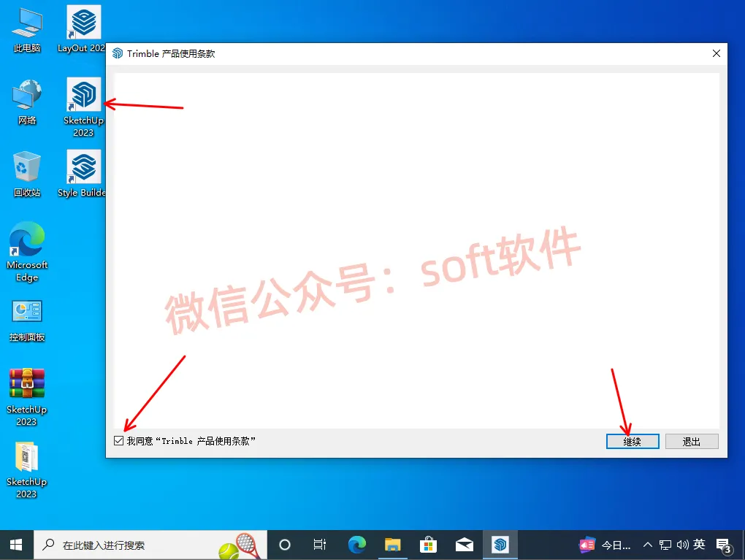Uncheck 我同意 Trimble 产品使用条款 checkbox
The height and width of the screenshot is (560, 745).
(119, 441)
